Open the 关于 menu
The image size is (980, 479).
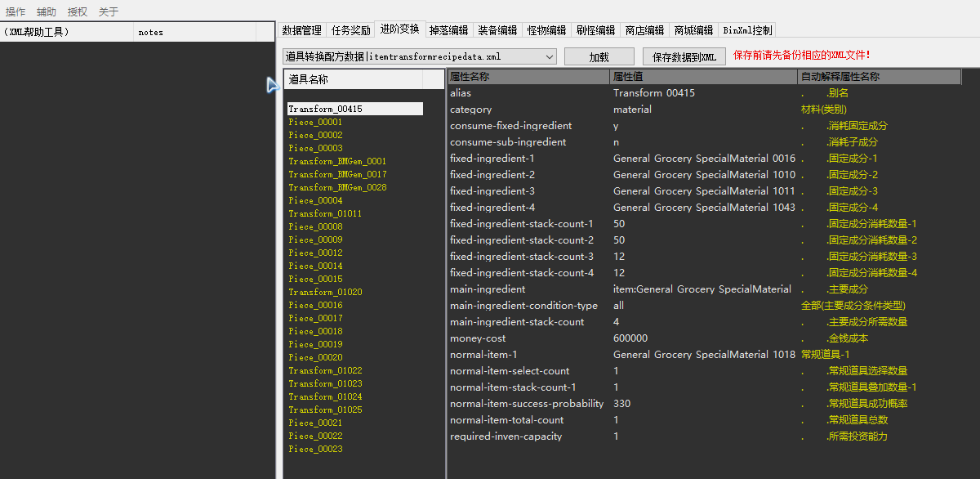pos(109,11)
